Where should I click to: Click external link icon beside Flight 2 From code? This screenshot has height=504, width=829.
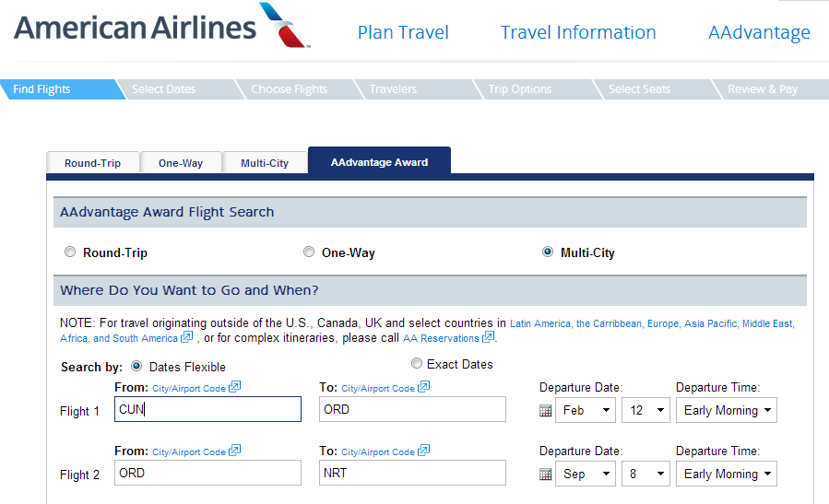[235, 451]
